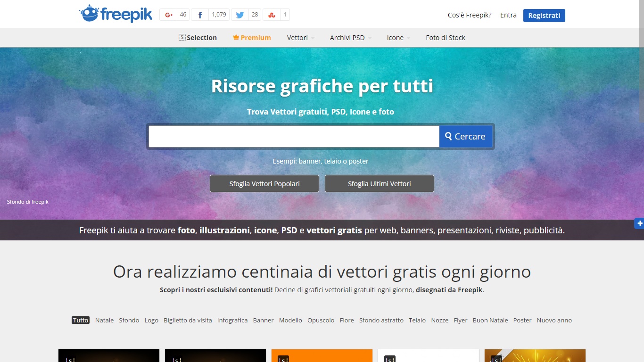Click the Facebook share count 1,079
Screen dimensions: 644x362
click(x=219, y=15)
